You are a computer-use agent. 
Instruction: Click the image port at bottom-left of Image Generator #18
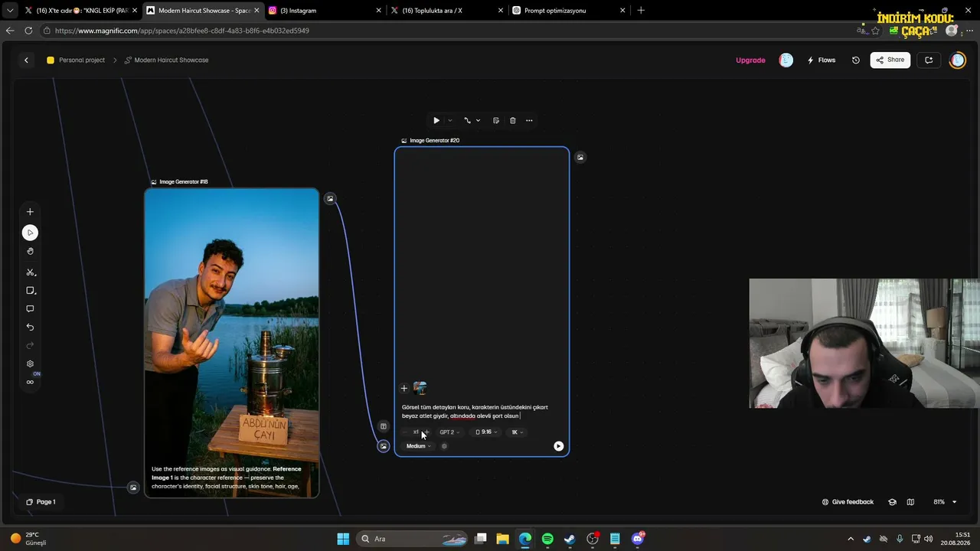click(133, 487)
